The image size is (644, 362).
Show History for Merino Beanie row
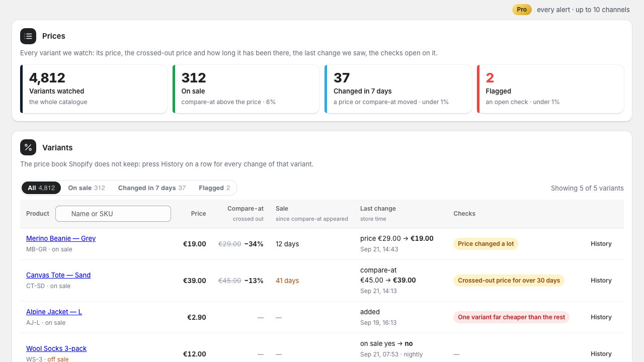tap(601, 244)
